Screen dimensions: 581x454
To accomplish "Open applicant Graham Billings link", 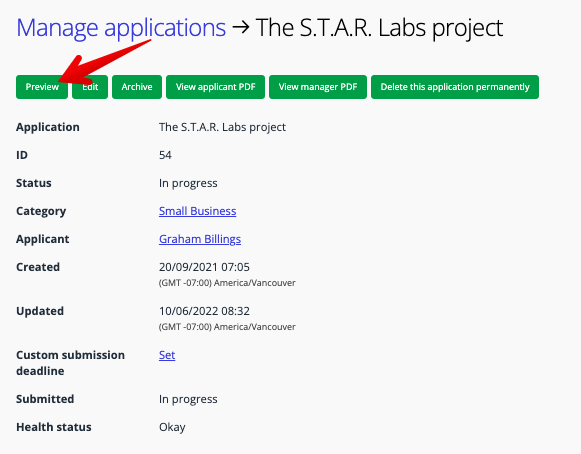I will (200, 239).
